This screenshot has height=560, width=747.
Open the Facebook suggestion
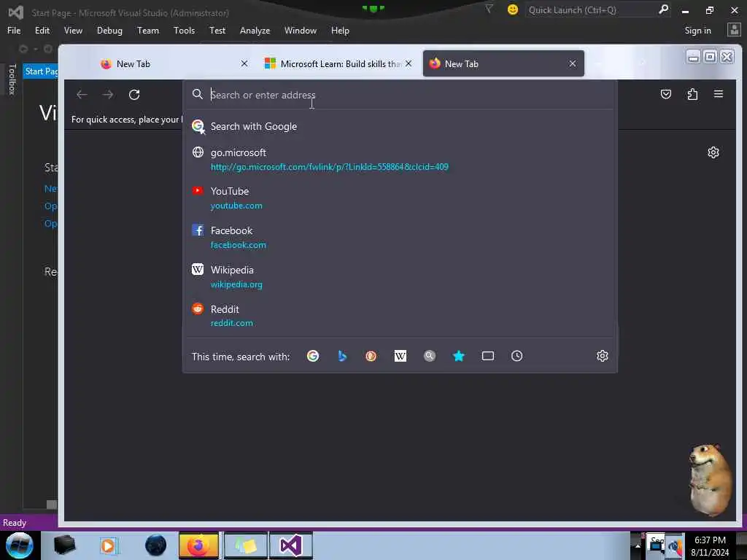point(400,238)
